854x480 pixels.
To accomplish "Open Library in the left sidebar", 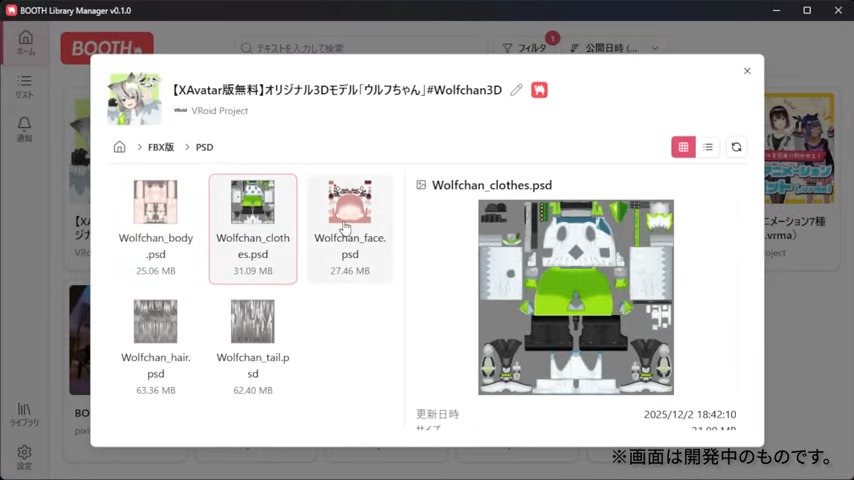I will [x=25, y=415].
